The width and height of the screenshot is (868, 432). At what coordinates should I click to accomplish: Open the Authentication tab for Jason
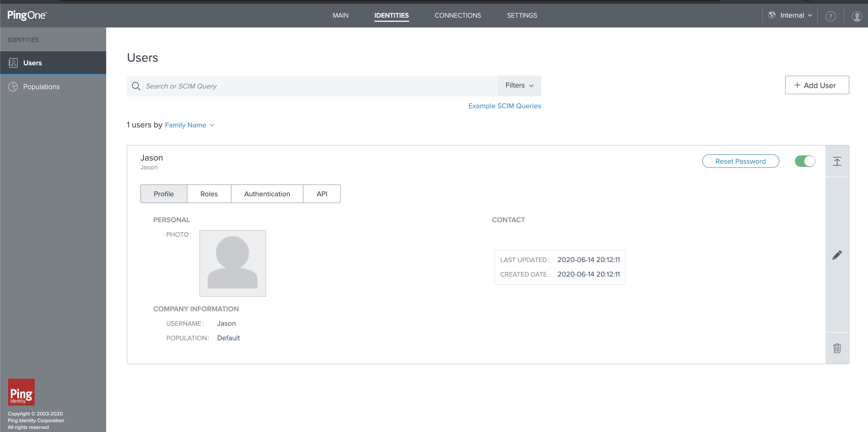pyautogui.click(x=267, y=194)
